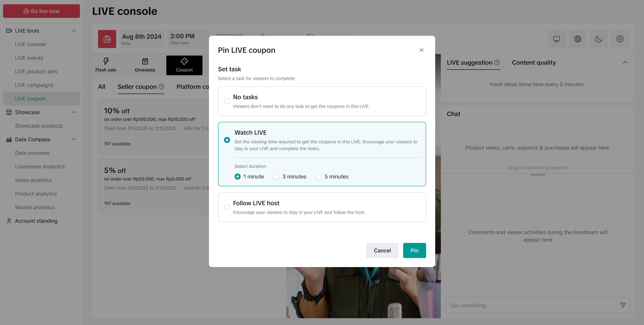
Task: Click the globe language icon
Action: [578, 39]
